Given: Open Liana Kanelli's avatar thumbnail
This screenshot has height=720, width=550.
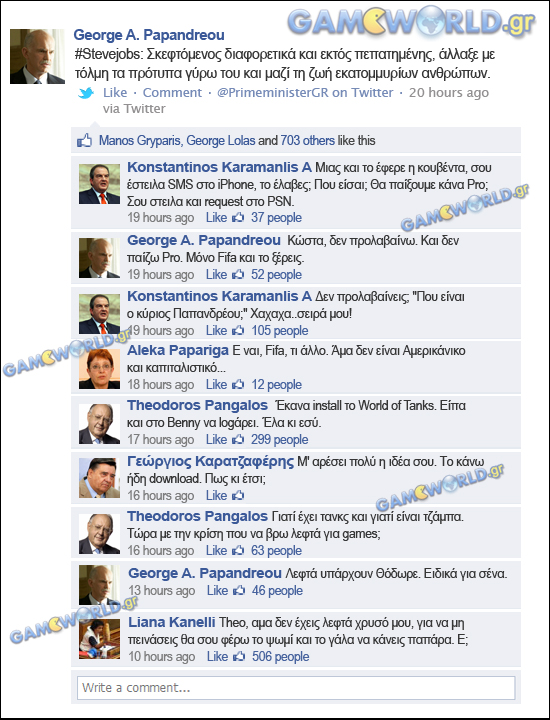Looking at the screenshot, I should 99,639.
